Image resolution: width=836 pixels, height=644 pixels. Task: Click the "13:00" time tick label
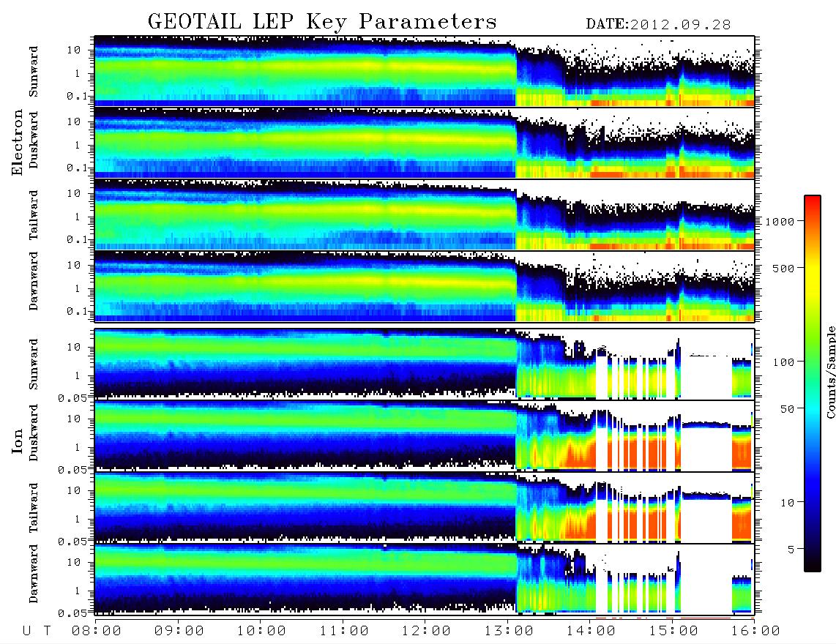(x=509, y=631)
